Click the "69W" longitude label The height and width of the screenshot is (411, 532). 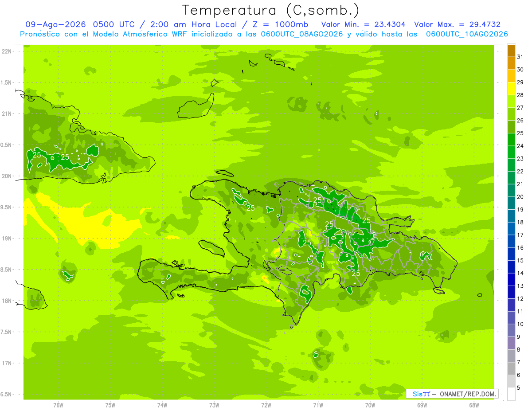(422, 405)
